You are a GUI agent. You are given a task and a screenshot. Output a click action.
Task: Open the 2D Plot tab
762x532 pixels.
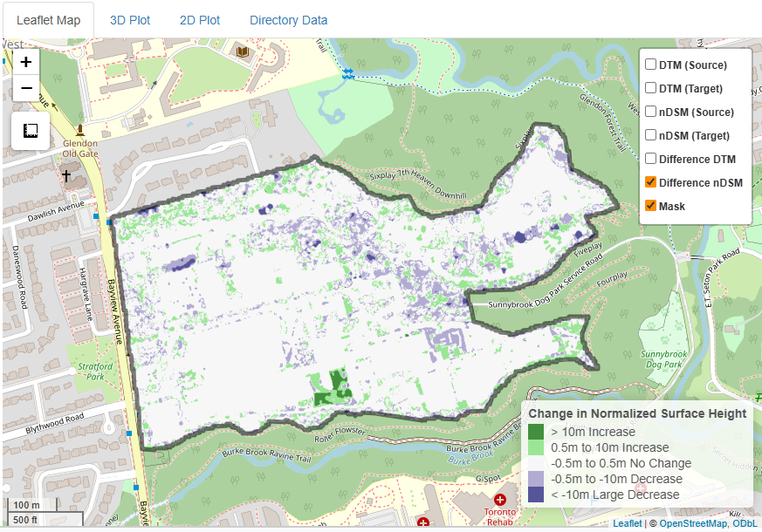coord(199,19)
